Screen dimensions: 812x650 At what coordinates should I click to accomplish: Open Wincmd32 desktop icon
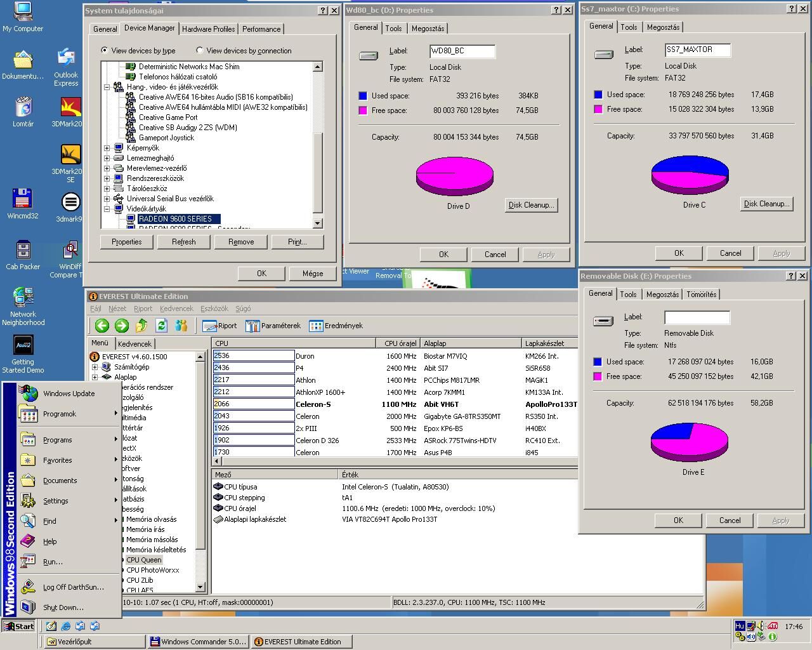click(23, 204)
